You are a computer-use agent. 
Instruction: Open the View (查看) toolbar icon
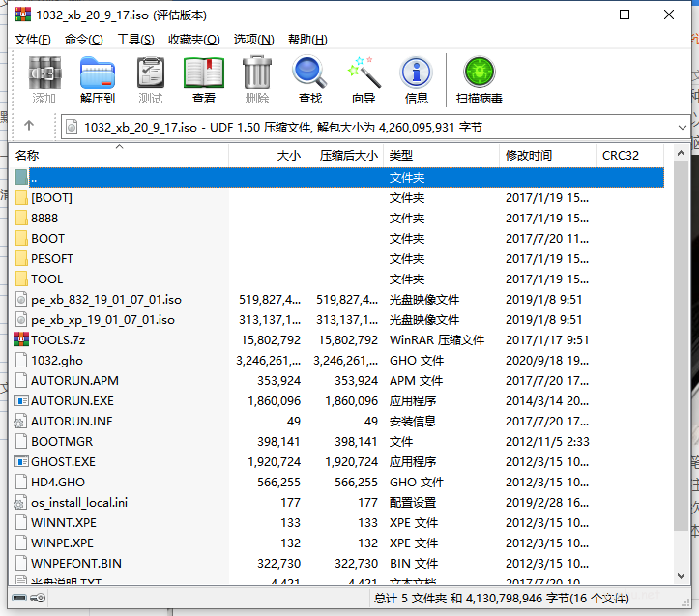coord(204,79)
